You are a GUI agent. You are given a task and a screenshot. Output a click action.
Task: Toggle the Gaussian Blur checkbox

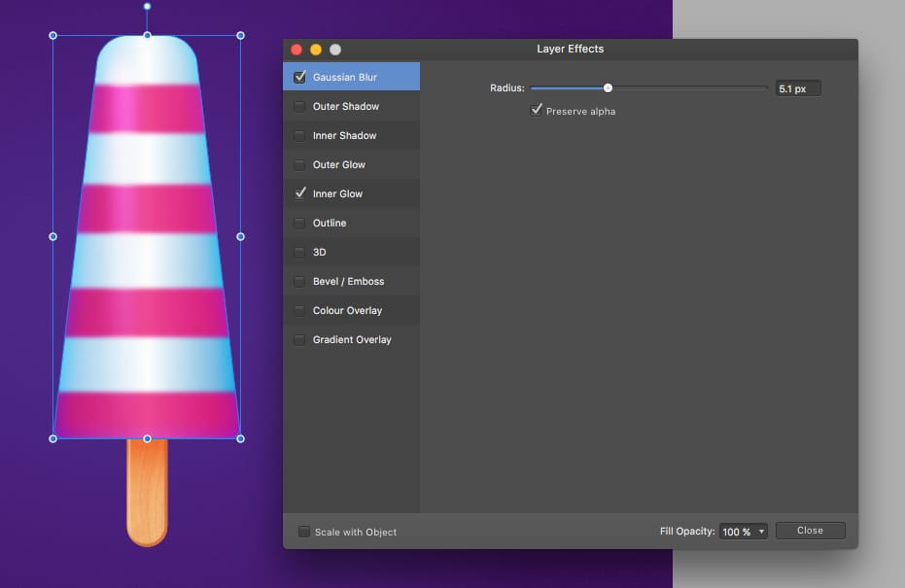(299, 77)
